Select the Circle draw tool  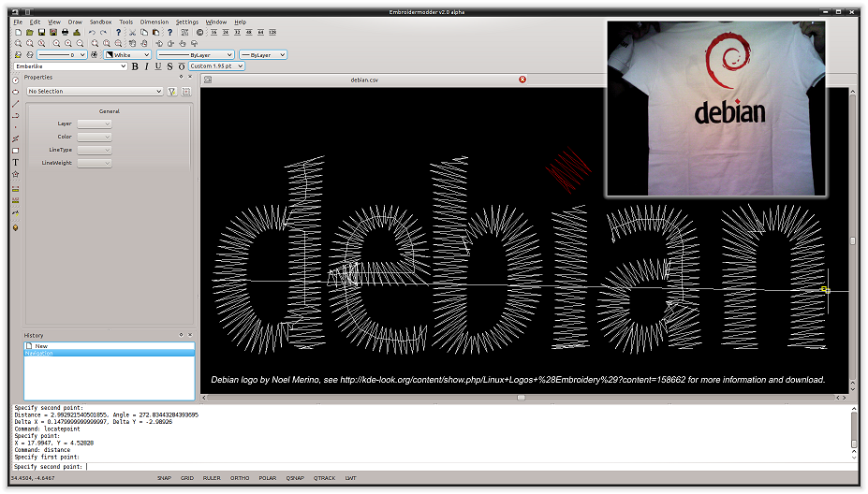pyautogui.click(x=16, y=80)
